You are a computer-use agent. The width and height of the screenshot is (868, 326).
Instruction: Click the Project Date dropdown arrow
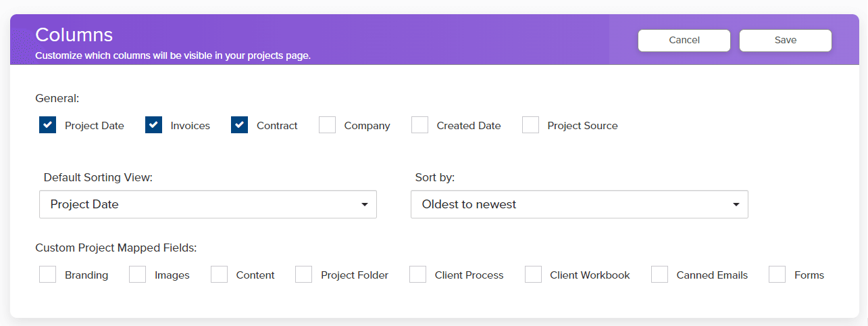coord(365,204)
